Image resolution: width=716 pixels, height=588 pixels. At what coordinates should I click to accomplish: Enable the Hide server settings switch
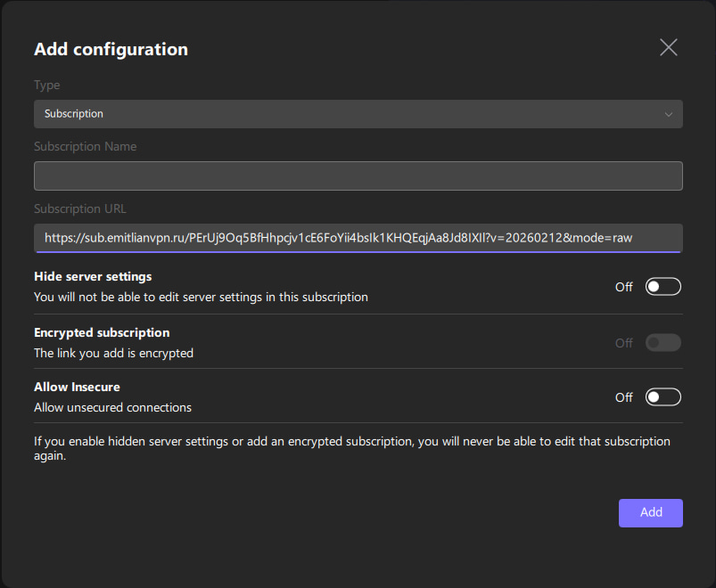click(x=663, y=286)
